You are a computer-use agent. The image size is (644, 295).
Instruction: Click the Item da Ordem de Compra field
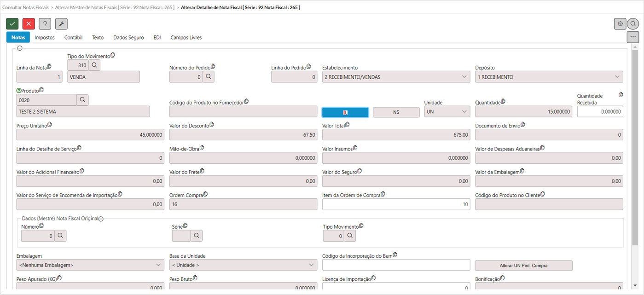coord(396,204)
